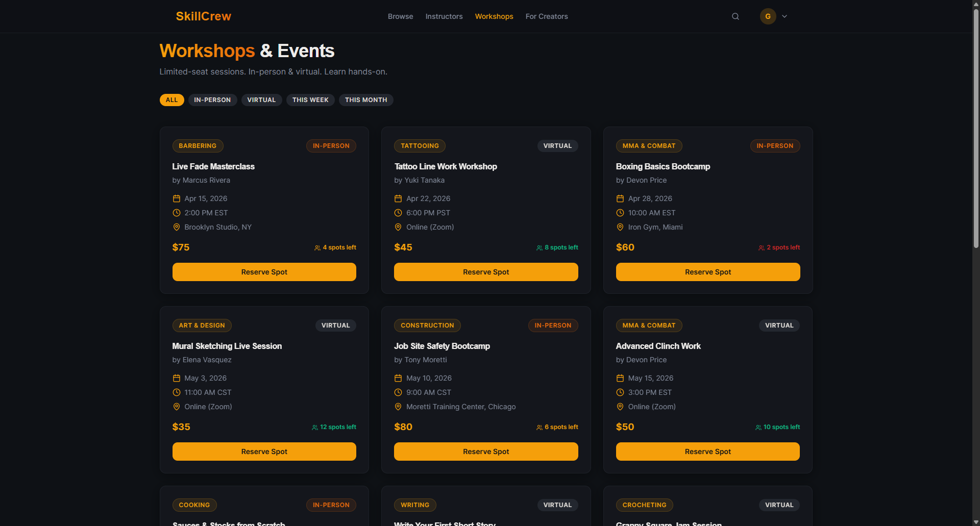This screenshot has height=526, width=980.
Task: Click the clock icon beside 6:00 PM PST
Action: 398,213
